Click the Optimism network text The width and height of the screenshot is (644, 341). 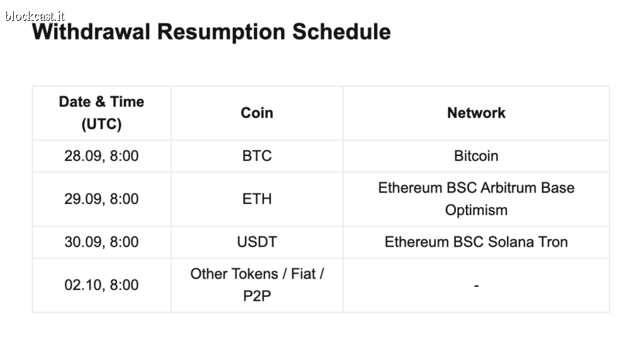click(x=477, y=210)
